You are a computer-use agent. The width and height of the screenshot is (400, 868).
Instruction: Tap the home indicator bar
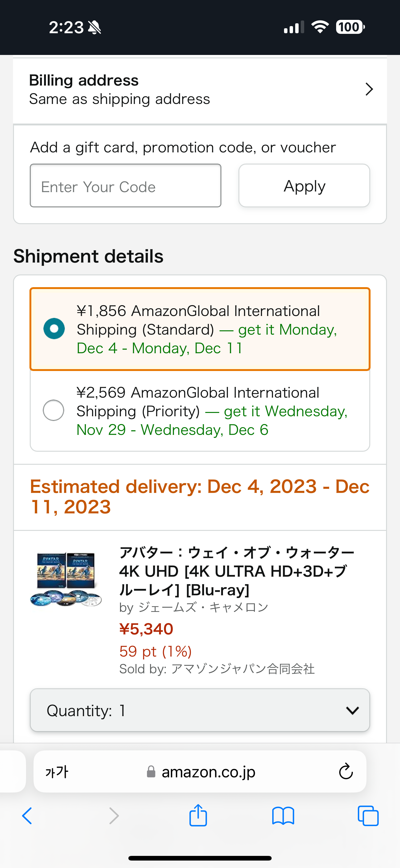[x=200, y=858]
